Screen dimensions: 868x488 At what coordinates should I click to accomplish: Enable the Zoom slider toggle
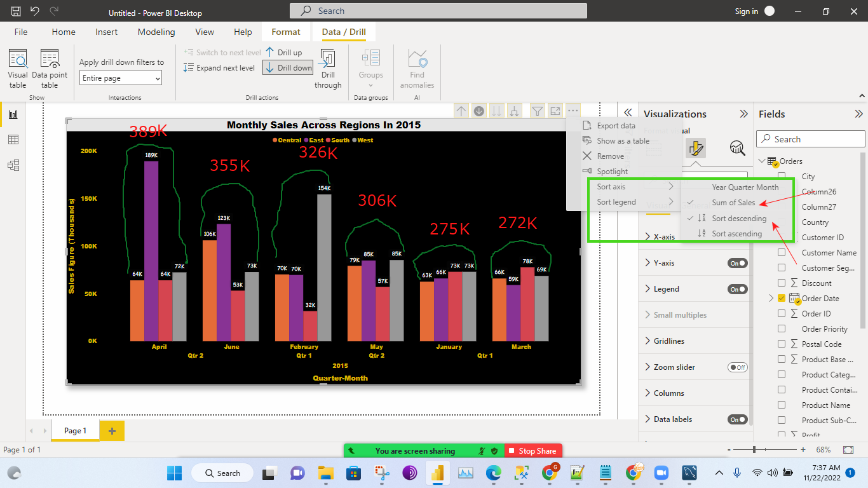click(737, 367)
